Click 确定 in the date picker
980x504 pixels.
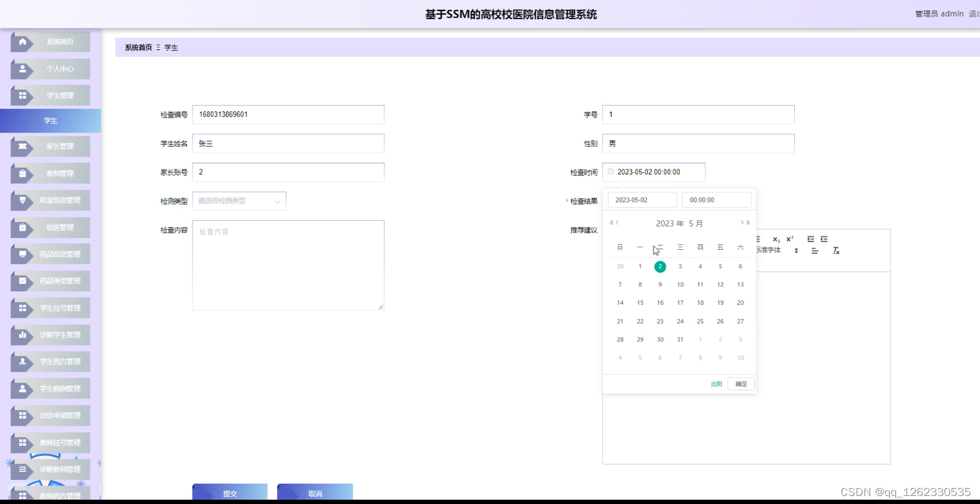[741, 384]
